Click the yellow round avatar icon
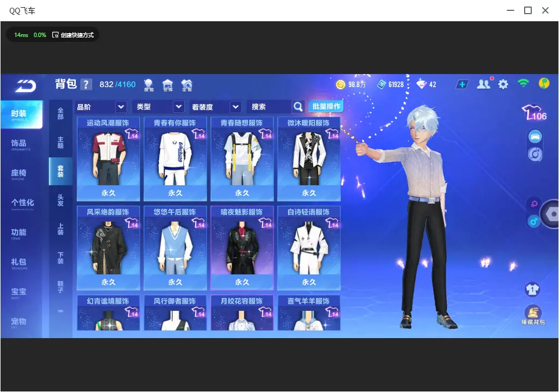 click(544, 83)
